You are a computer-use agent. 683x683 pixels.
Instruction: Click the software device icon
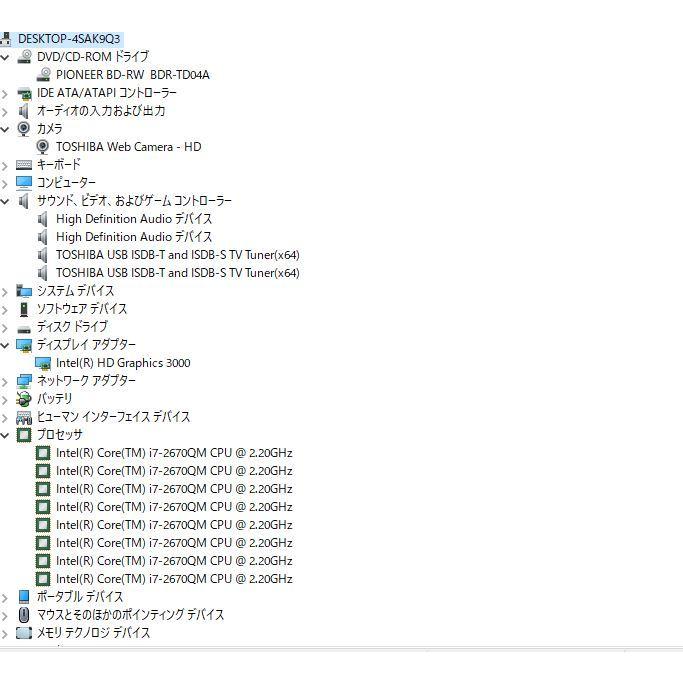(x=24, y=309)
